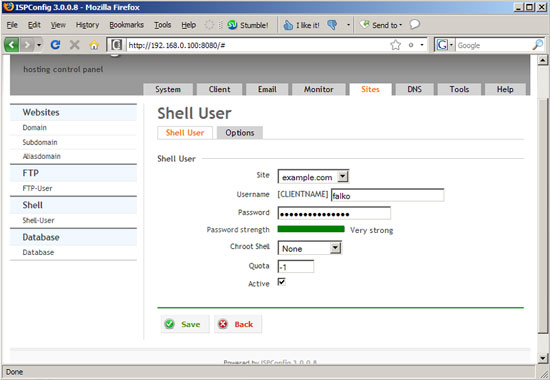
Task: Open the Database sidebar link
Action: [38, 252]
